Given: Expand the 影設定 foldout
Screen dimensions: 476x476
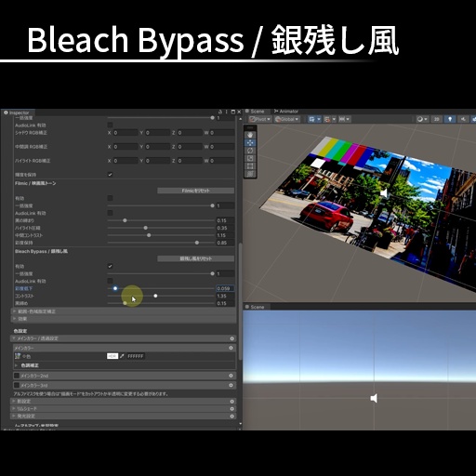Looking at the screenshot, I should [x=14, y=402].
